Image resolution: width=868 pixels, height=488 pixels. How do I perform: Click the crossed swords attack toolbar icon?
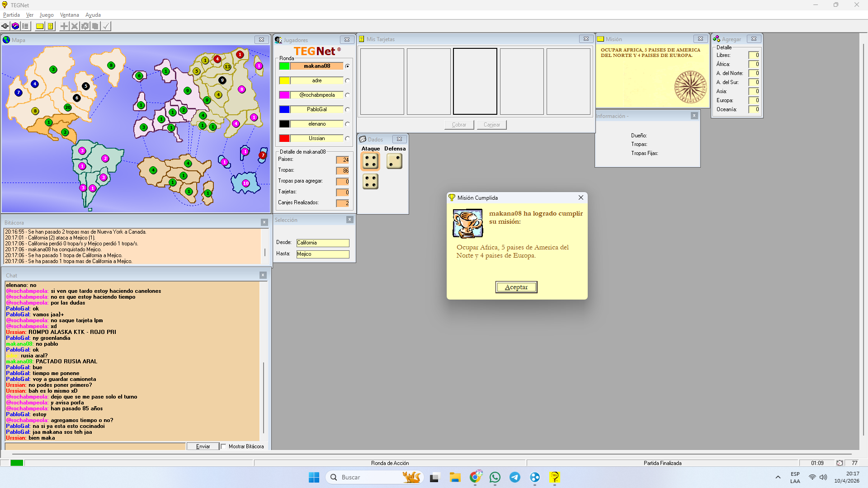tap(75, 26)
